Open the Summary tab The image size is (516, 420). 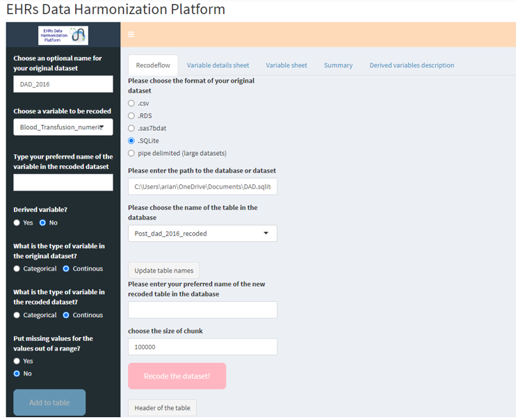(x=338, y=65)
